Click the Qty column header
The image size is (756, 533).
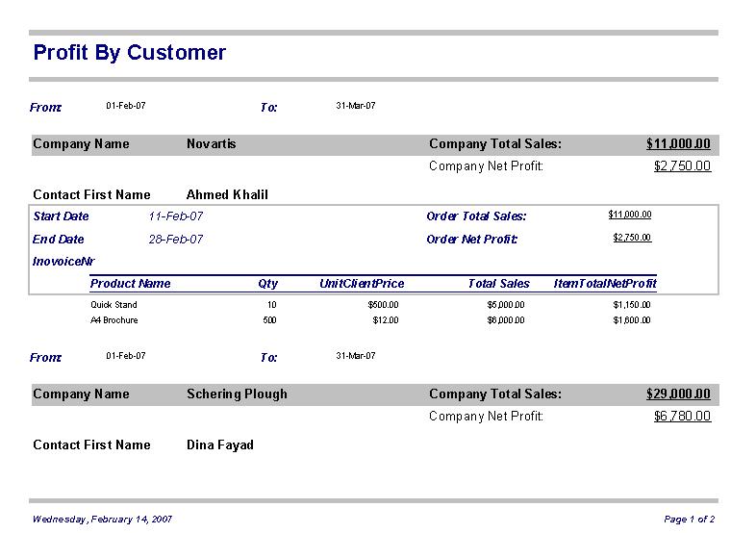267,284
